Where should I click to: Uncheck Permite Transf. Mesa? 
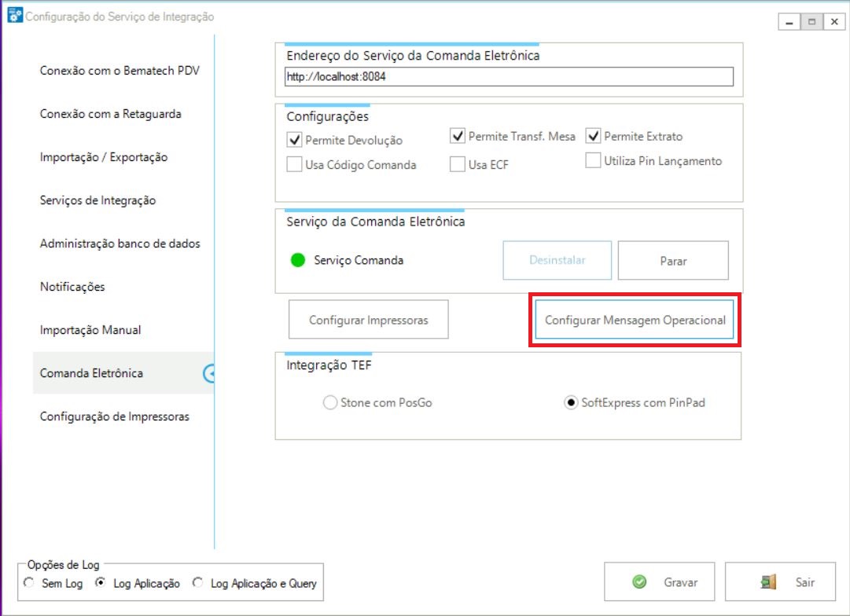(x=458, y=135)
